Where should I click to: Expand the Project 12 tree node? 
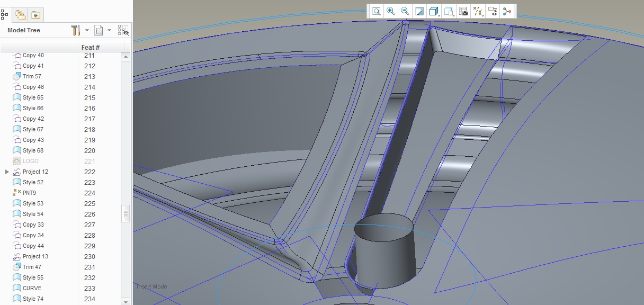point(7,172)
